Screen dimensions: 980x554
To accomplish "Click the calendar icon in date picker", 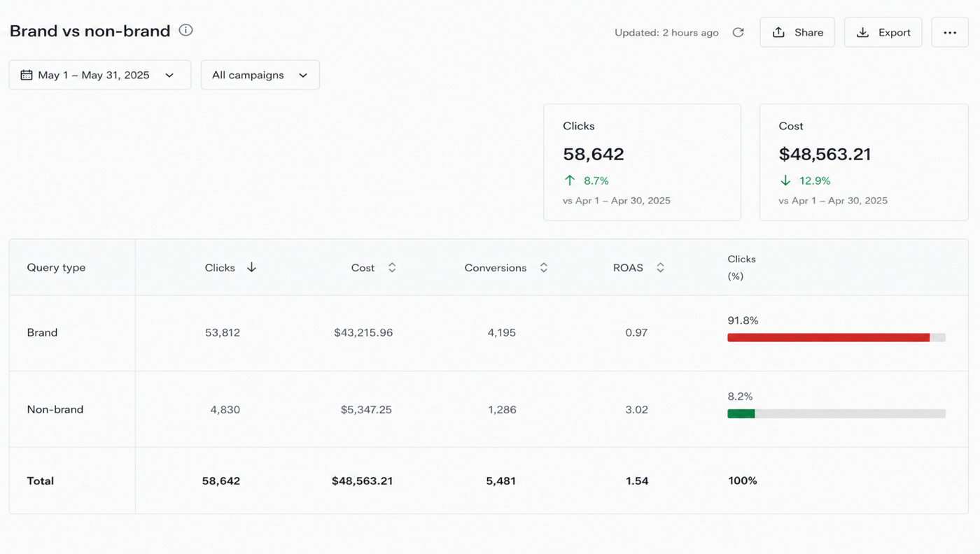I will click(x=27, y=75).
